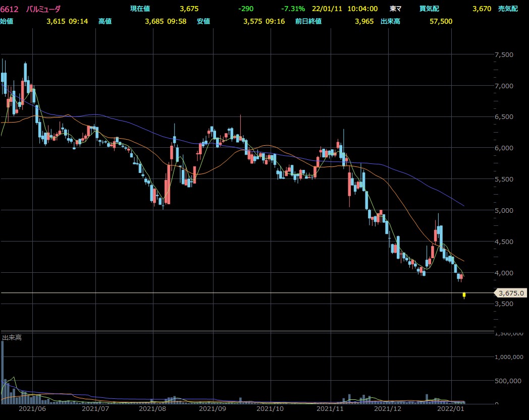Screen dimensions: 529x420
Task: Click the date 22/01/11
Action: tap(326, 9)
